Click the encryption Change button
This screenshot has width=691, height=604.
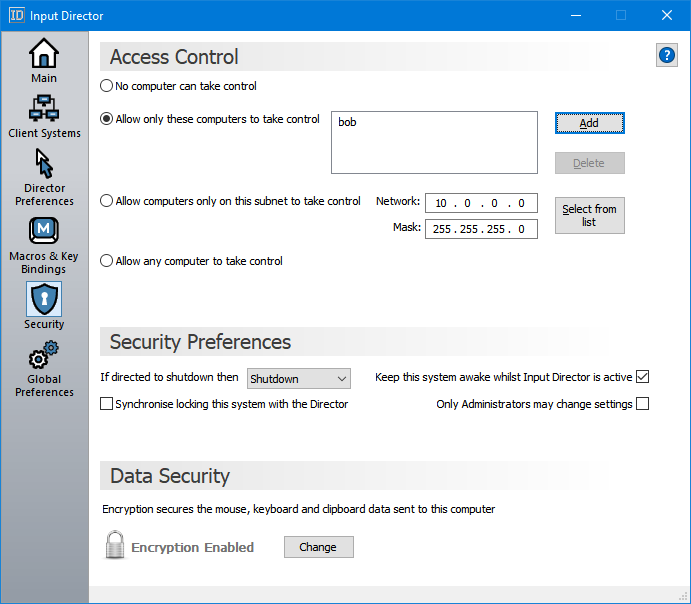318,547
